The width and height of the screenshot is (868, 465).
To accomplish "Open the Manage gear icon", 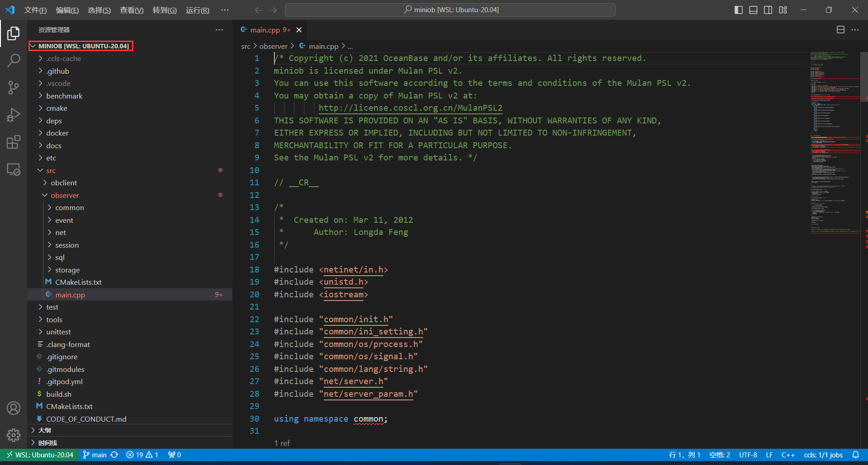I will 14,435.
